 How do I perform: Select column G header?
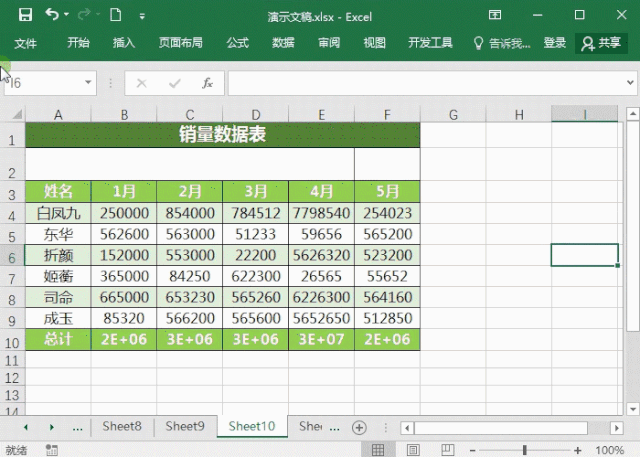[x=453, y=115]
